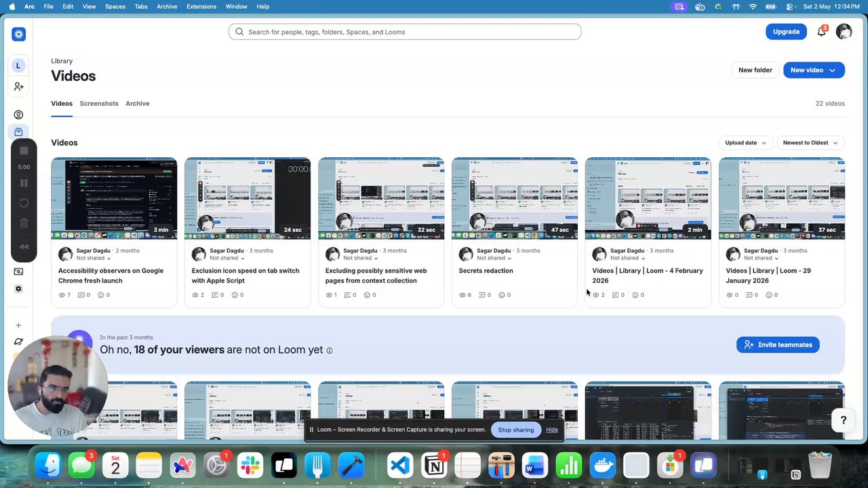Click 'Stop sharing' in the sharing bar
Image resolution: width=868 pixels, height=488 pixels.
516,430
